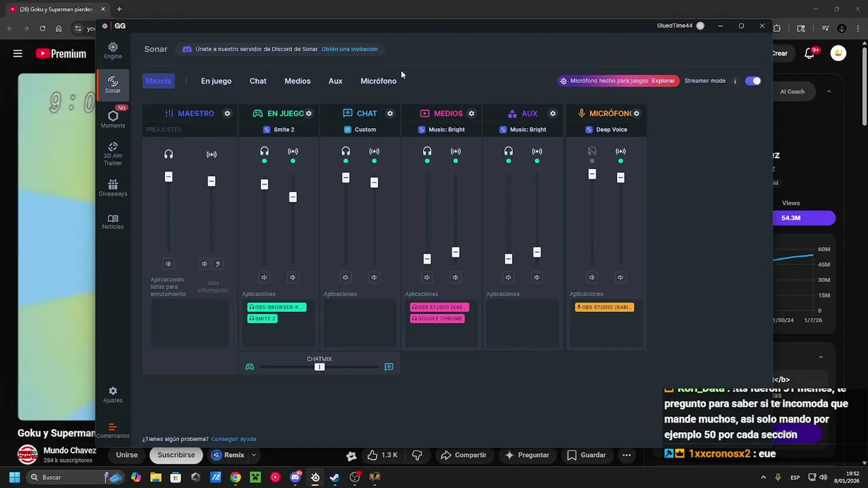This screenshot has width=868, height=488.
Task: Open the Smite 2 preset dropdown
Action: (279, 129)
